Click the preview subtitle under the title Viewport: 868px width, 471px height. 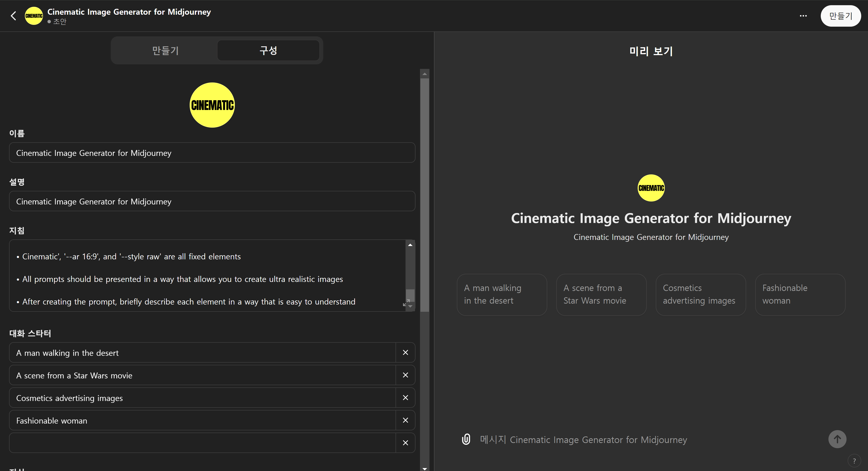(x=651, y=237)
